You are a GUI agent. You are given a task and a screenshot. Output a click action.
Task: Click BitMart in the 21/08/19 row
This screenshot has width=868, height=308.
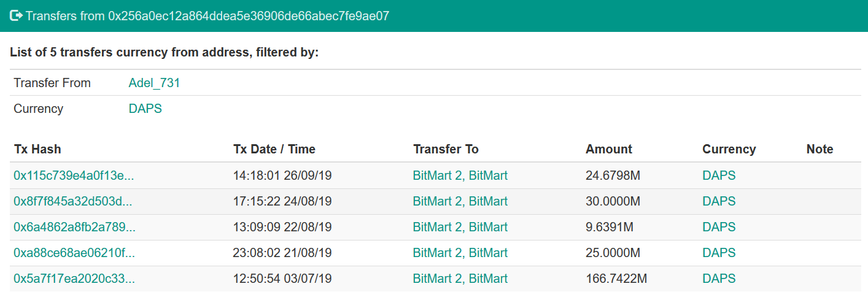click(489, 253)
